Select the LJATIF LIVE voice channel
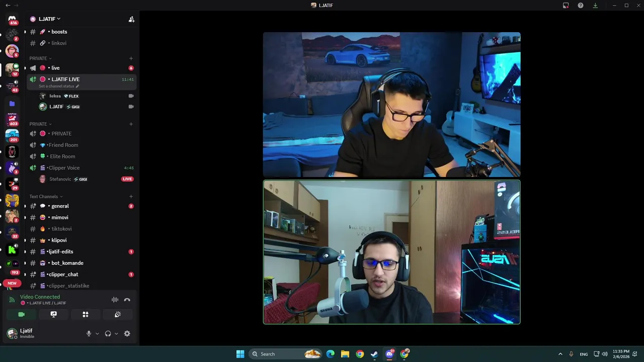Image resolution: width=644 pixels, height=362 pixels. [81, 81]
